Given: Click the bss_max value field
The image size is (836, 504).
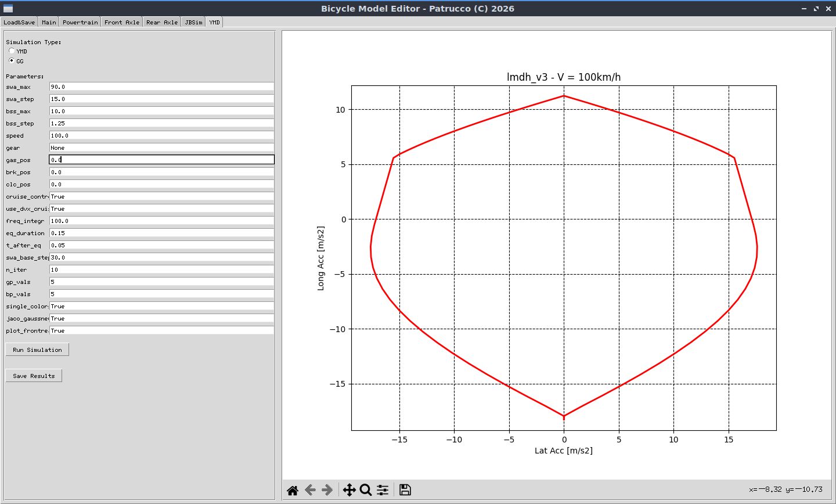Looking at the screenshot, I should pyautogui.click(x=161, y=111).
